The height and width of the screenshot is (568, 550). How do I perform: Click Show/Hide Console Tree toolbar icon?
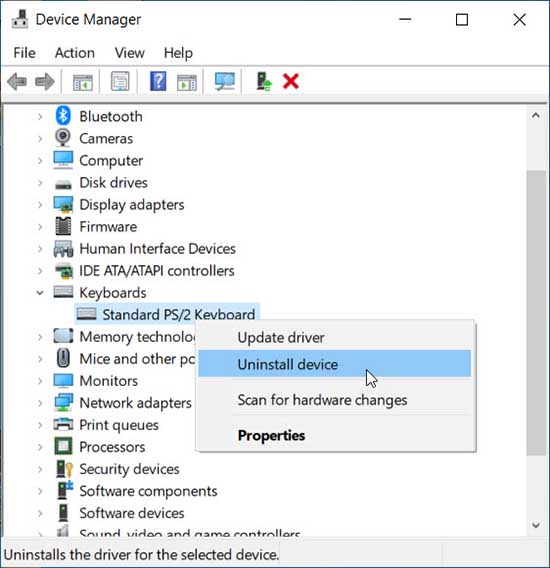tap(83, 82)
